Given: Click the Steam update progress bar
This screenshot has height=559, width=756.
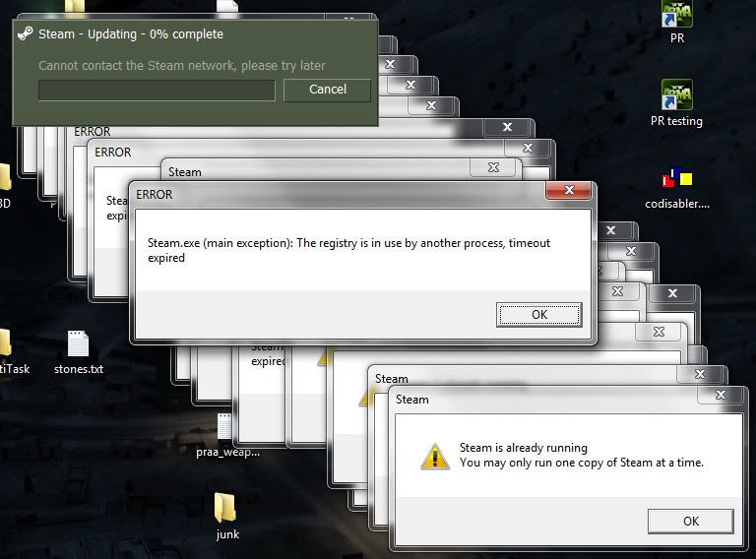Looking at the screenshot, I should click(x=157, y=91).
